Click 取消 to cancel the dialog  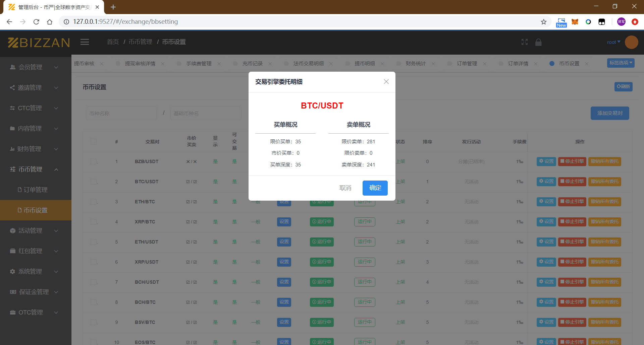345,188
